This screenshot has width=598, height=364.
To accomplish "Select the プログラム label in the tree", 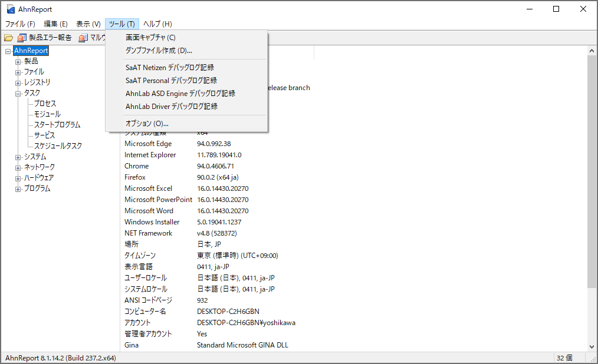I will pyautogui.click(x=37, y=188).
